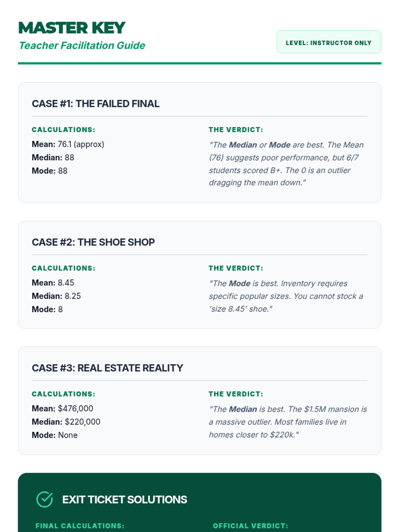Image resolution: width=399 pixels, height=532 pixels.
Task: Click the Median: 88 value in Case #1
Action: (x=53, y=158)
